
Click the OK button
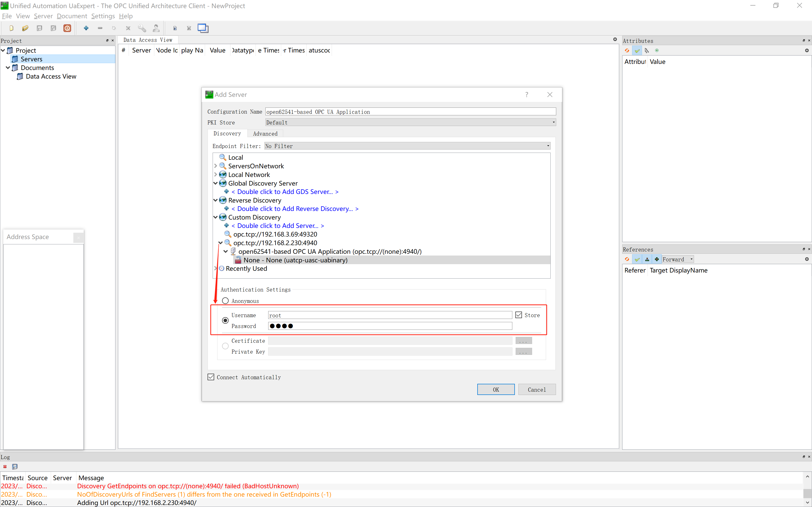(496, 389)
